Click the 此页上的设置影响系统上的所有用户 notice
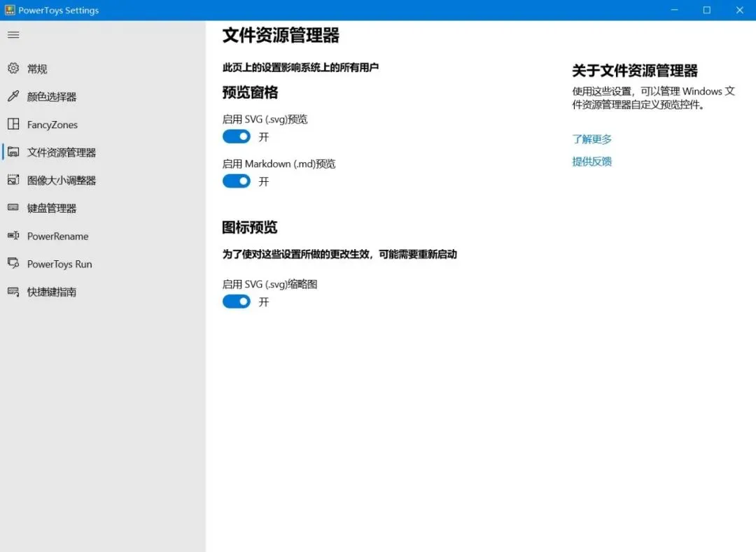The image size is (756, 552). pos(300,67)
